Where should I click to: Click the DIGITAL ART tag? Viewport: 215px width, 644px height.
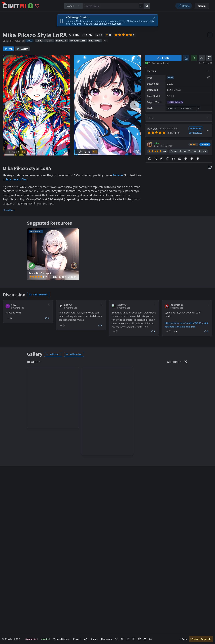61,41
